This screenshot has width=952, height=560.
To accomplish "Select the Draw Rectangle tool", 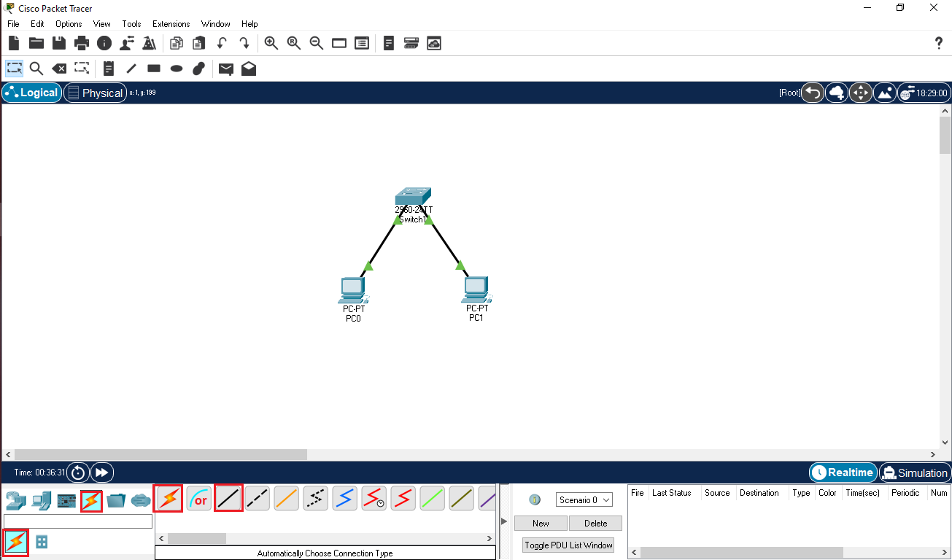I will pos(154,69).
